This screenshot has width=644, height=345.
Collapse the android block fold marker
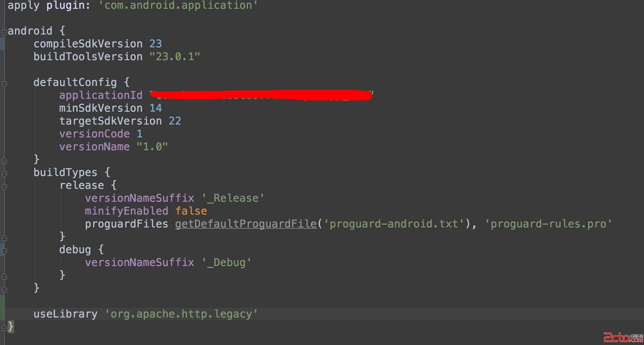(x=4, y=32)
